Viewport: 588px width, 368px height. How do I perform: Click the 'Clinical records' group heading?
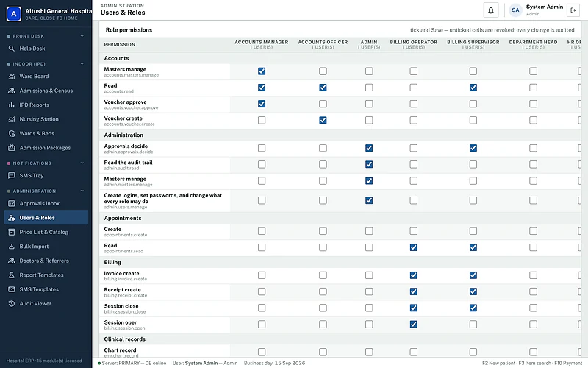point(124,339)
